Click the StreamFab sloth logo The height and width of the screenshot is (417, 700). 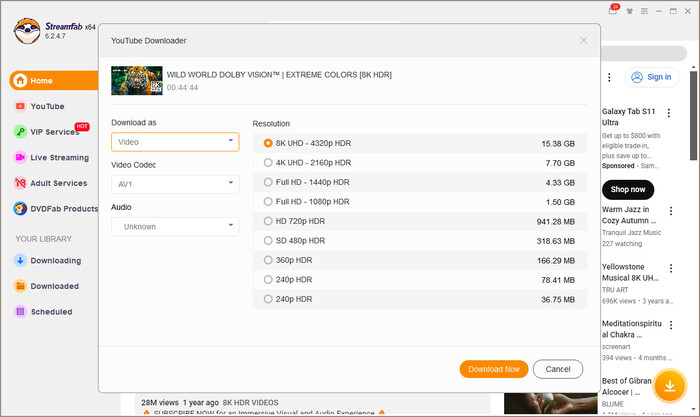coord(27,30)
